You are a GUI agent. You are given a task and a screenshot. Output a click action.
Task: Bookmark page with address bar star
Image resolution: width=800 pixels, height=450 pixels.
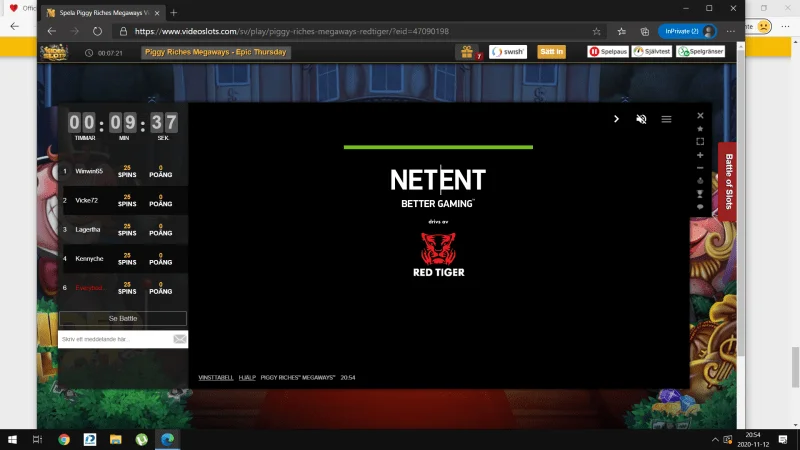click(x=596, y=31)
